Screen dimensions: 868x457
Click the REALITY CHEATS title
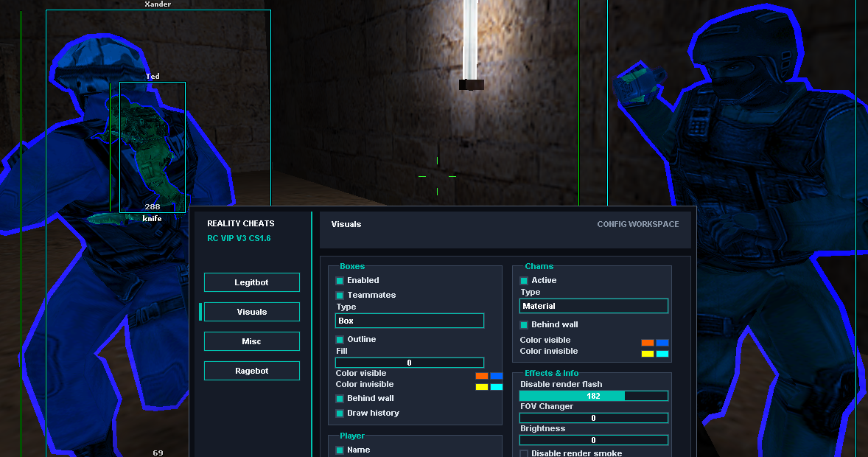(x=241, y=224)
